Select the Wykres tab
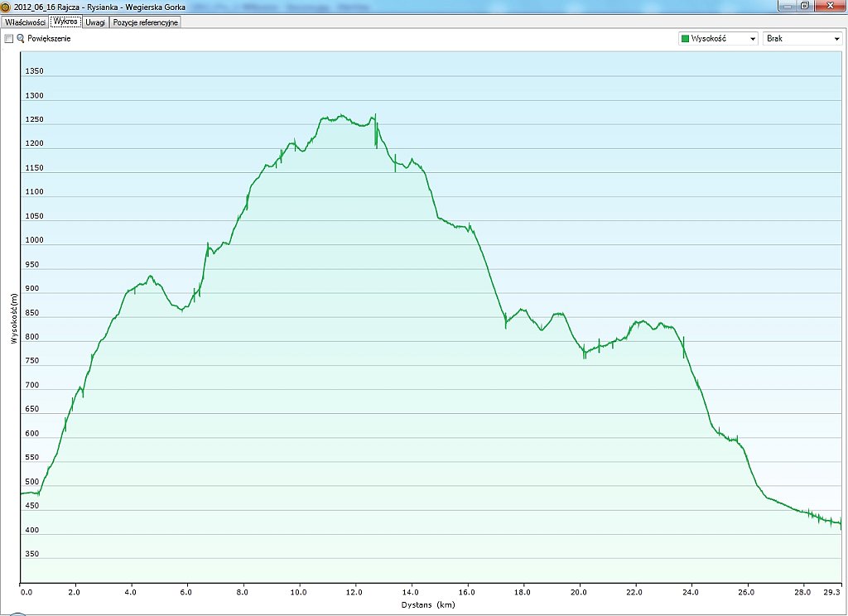 point(65,22)
